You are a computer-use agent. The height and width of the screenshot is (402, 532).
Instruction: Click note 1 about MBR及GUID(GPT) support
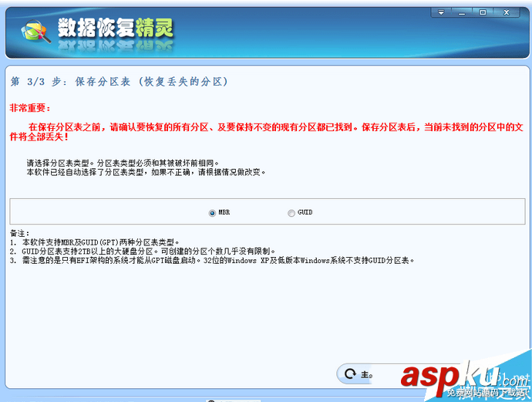(x=94, y=242)
